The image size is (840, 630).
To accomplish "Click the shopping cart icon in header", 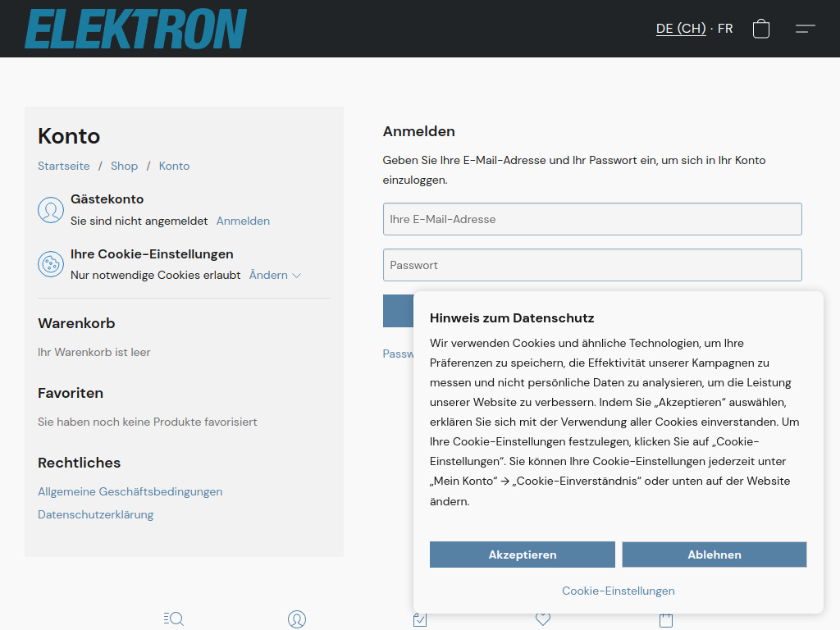I will coord(760,28).
